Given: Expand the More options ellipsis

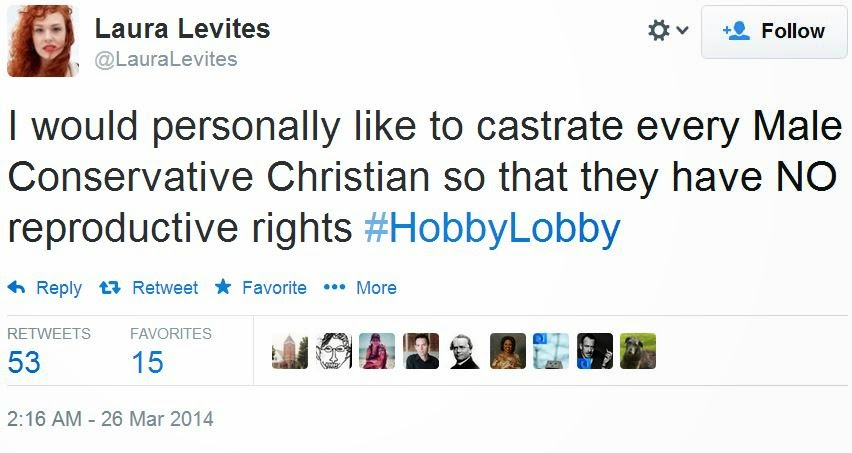Looking at the screenshot, I should tap(335, 288).
